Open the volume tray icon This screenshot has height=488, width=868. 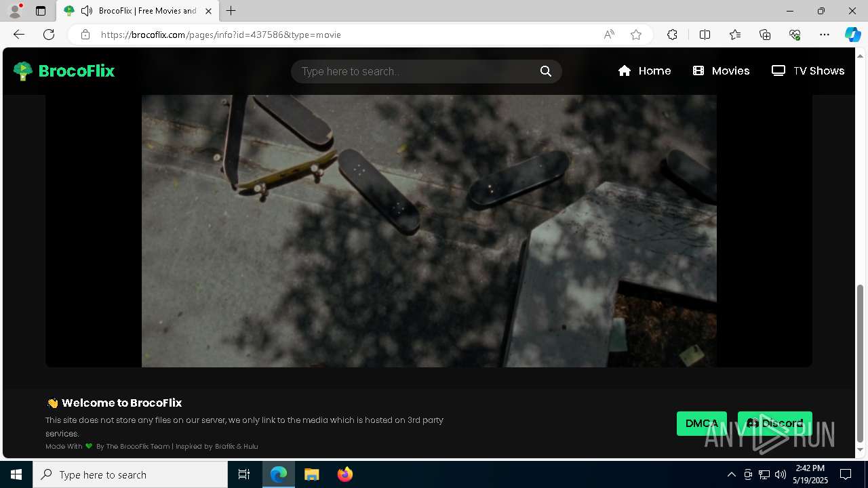[x=781, y=474]
